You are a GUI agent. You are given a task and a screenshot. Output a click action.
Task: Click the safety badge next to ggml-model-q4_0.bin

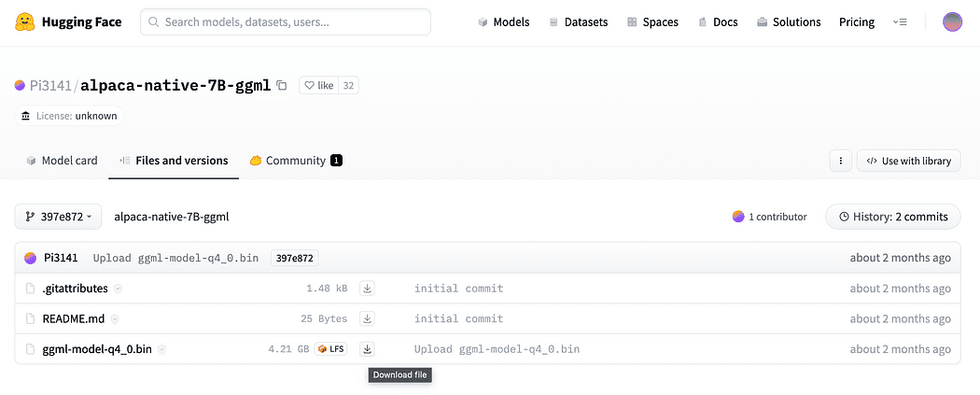point(161,349)
